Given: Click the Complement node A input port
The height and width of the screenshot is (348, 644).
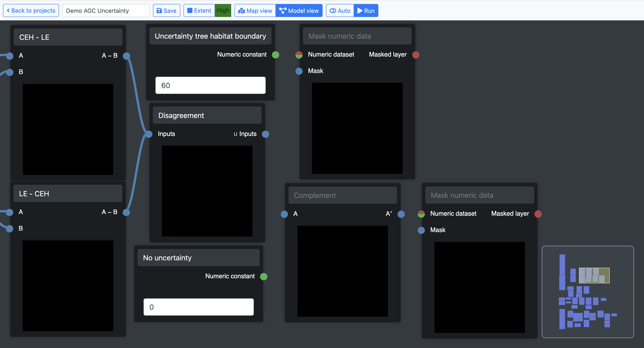Looking at the screenshot, I should (284, 214).
